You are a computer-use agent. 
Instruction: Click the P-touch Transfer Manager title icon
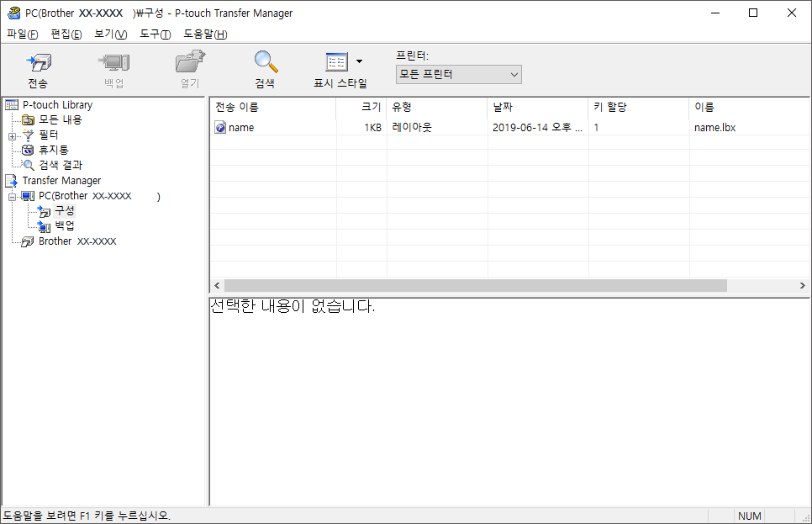point(14,13)
